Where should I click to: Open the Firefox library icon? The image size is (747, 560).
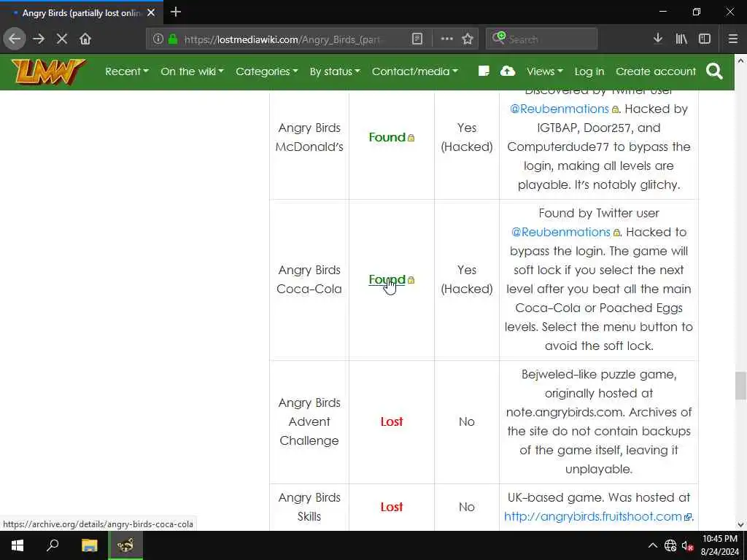click(x=681, y=39)
